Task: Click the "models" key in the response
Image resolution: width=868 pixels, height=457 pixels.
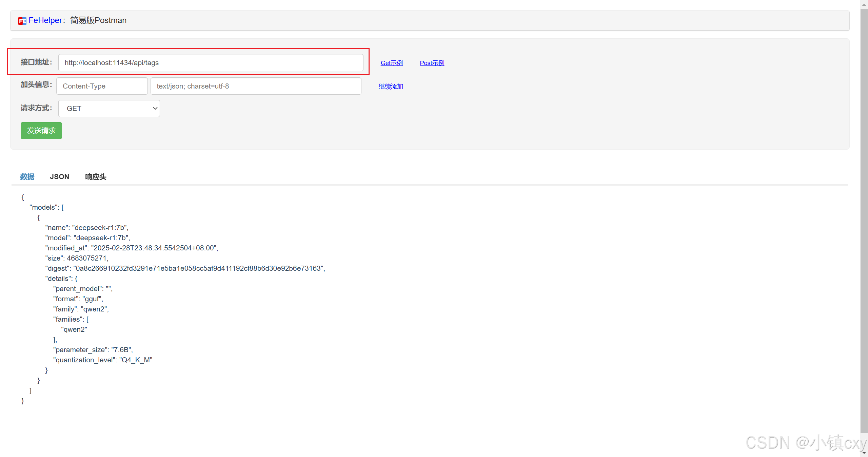Action: pyautogui.click(x=43, y=207)
